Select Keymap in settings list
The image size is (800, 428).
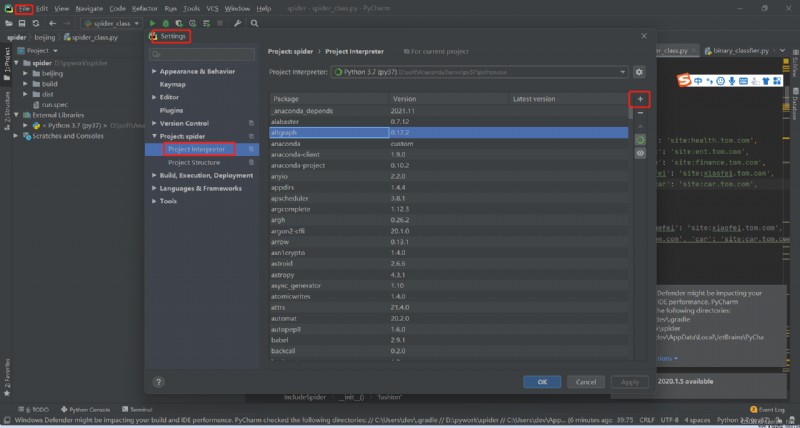(x=172, y=84)
